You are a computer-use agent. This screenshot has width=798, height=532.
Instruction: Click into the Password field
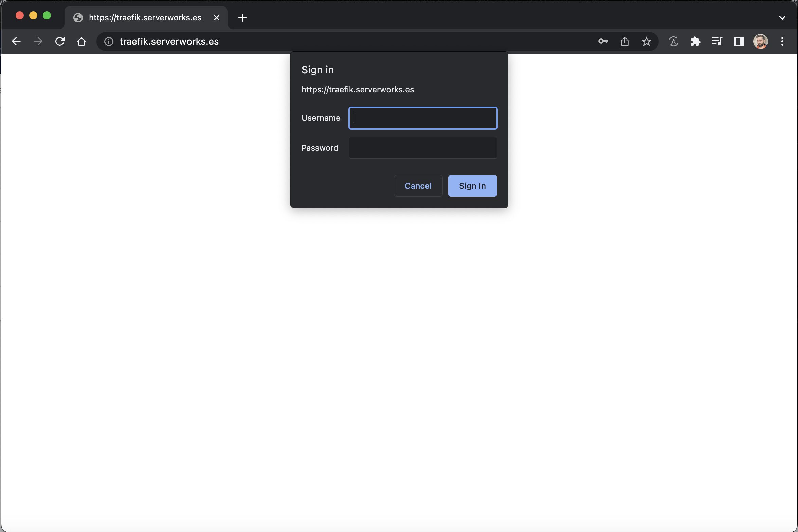click(x=423, y=148)
